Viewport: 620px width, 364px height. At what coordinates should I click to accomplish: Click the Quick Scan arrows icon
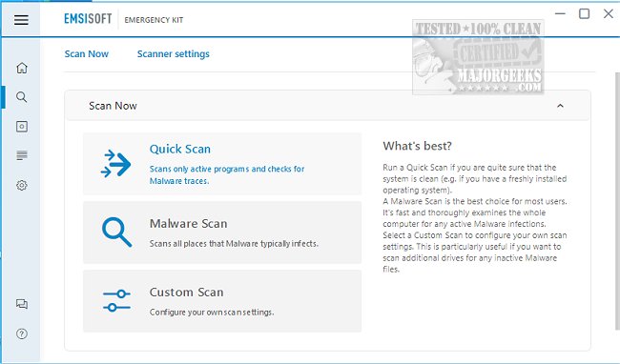115,164
